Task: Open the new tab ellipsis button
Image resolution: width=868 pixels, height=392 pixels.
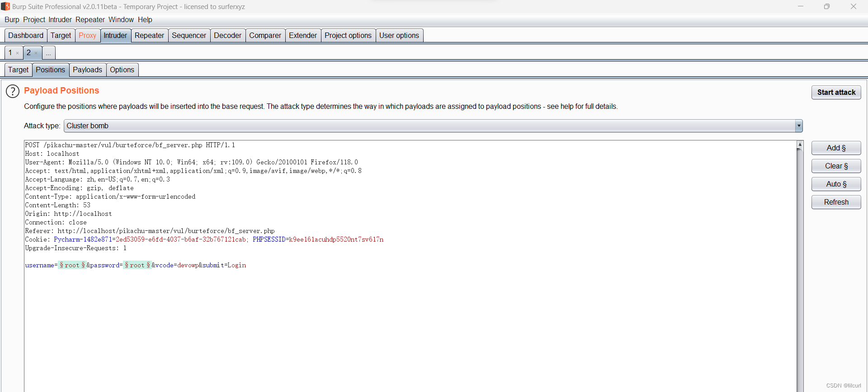Action: [48, 53]
